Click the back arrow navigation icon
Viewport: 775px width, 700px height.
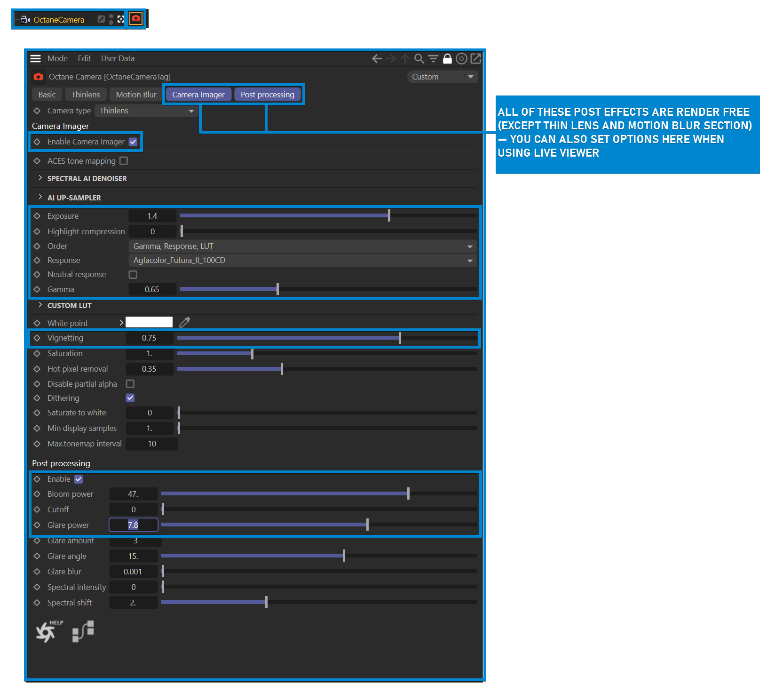tap(377, 58)
